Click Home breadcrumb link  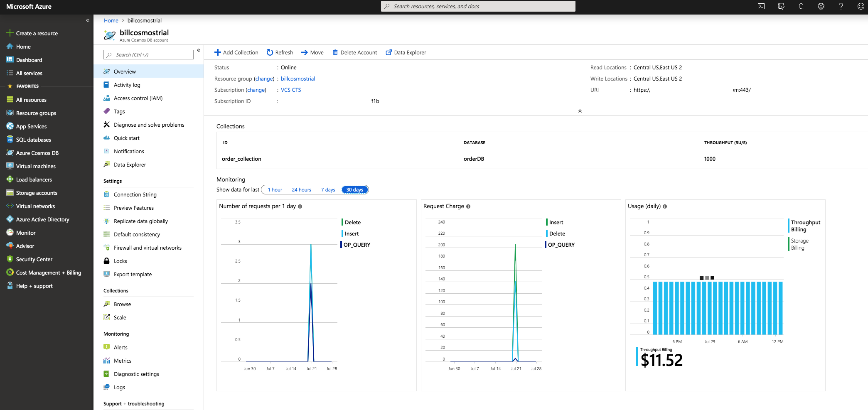point(111,20)
